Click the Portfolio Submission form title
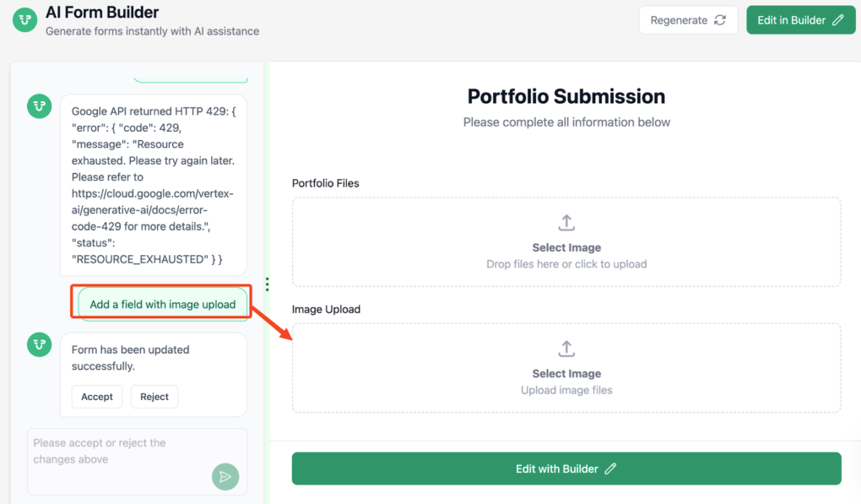 (566, 96)
